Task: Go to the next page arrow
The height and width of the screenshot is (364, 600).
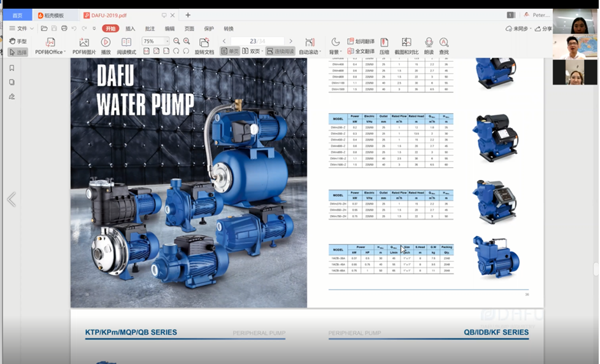Action: pyautogui.click(x=291, y=41)
